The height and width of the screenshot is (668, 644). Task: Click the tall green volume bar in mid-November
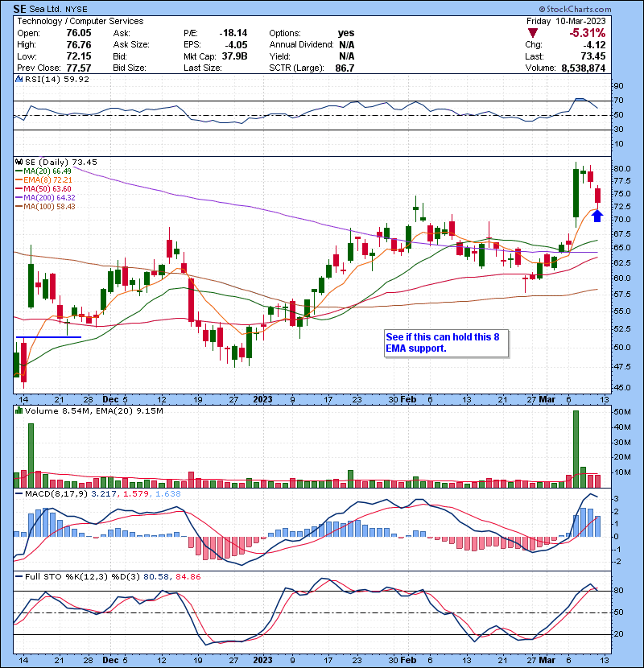coord(31,456)
